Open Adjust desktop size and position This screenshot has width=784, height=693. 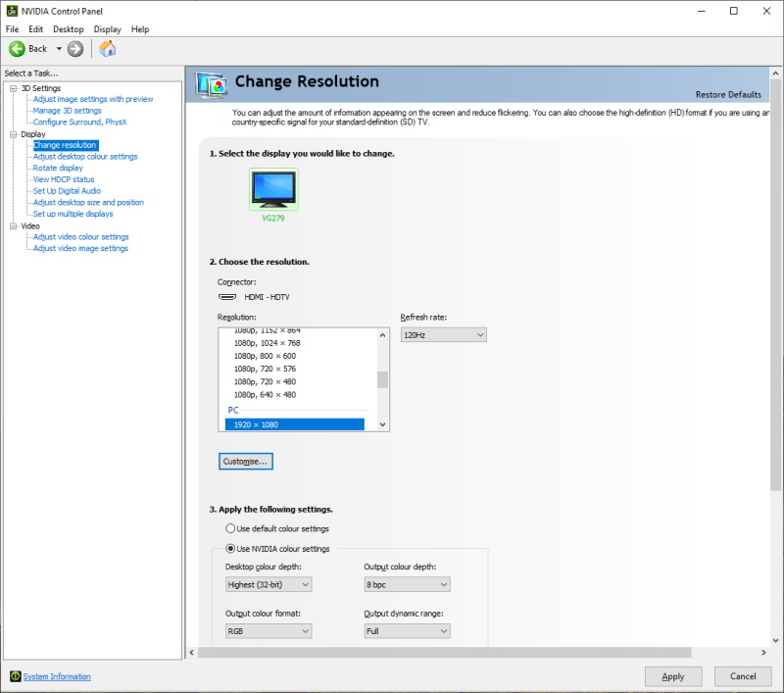[x=88, y=203]
